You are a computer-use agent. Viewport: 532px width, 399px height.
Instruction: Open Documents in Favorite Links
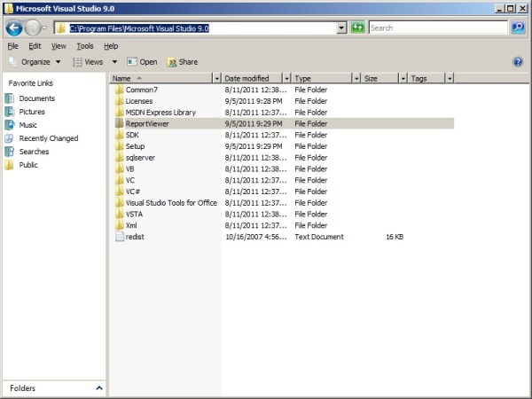pyautogui.click(x=36, y=98)
